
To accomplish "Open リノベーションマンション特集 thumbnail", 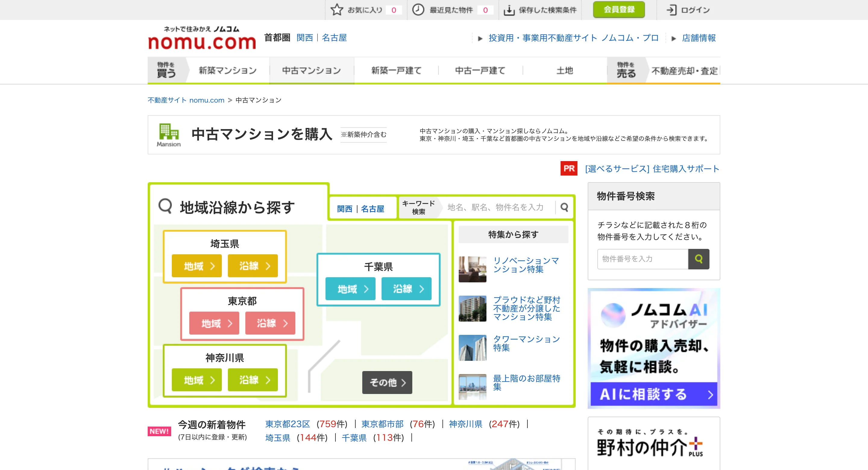I will (472, 269).
